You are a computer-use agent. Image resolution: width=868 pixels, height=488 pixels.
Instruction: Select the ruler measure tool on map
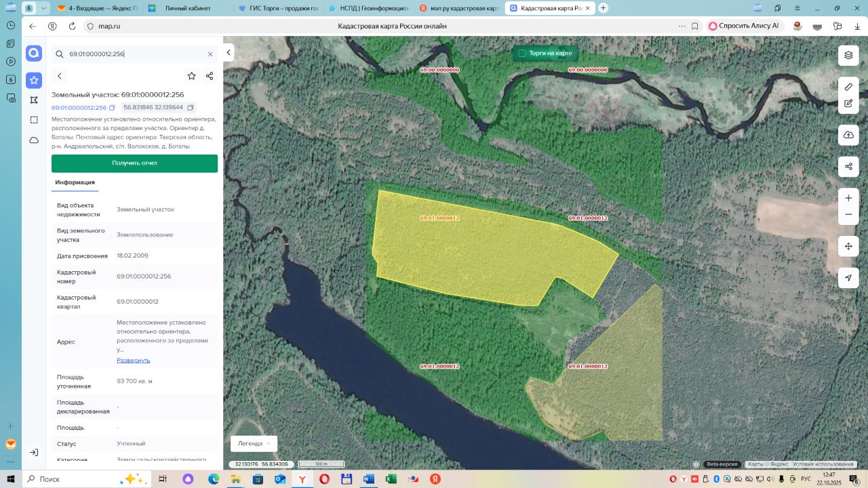848,87
